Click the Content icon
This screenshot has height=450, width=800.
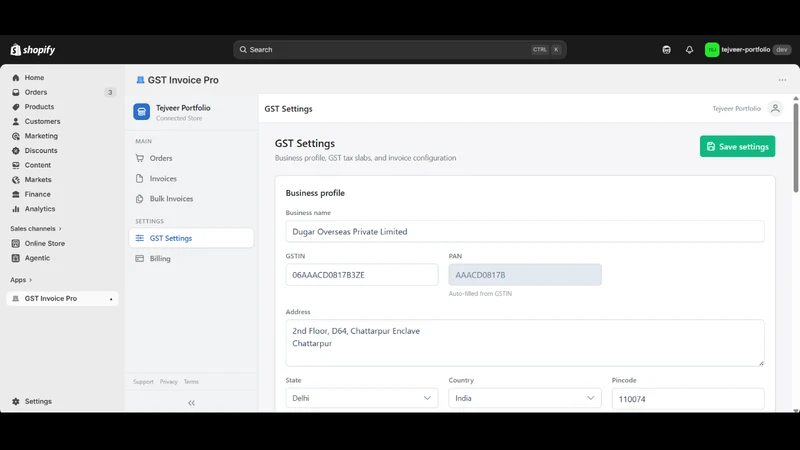[x=16, y=165]
